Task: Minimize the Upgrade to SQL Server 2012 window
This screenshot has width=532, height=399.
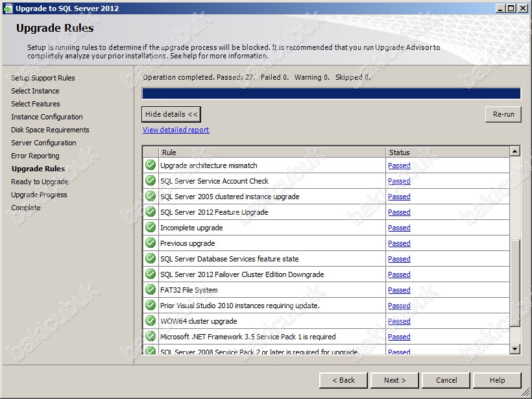Action: 500,8
